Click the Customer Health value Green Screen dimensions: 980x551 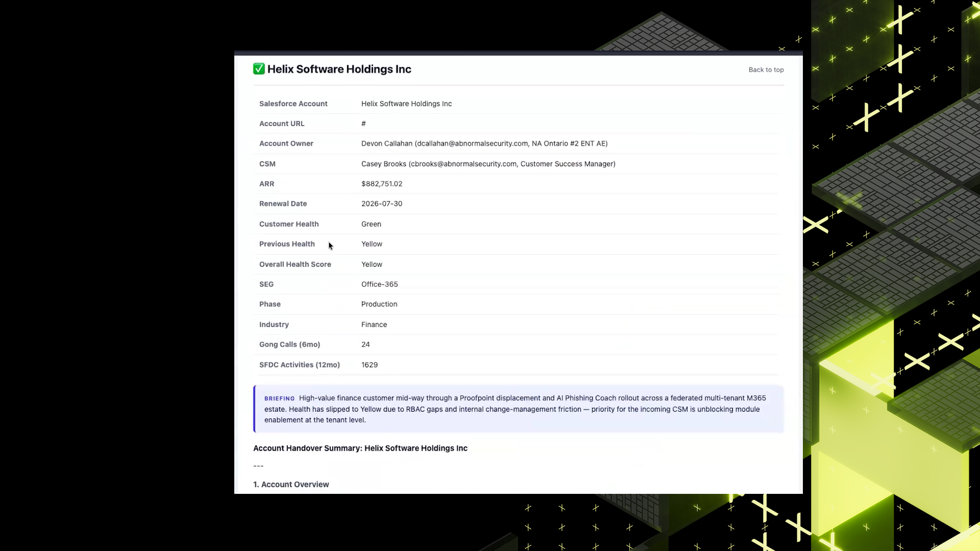pyautogui.click(x=371, y=224)
